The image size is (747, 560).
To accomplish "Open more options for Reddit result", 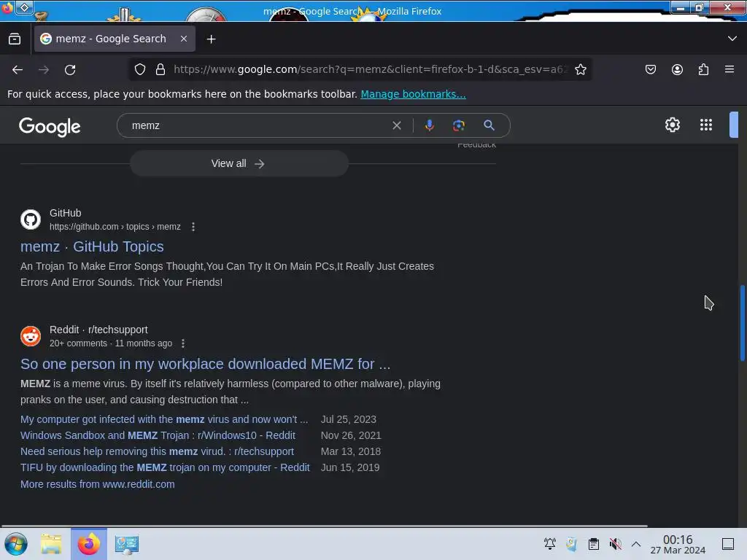I will pos(183,343).
